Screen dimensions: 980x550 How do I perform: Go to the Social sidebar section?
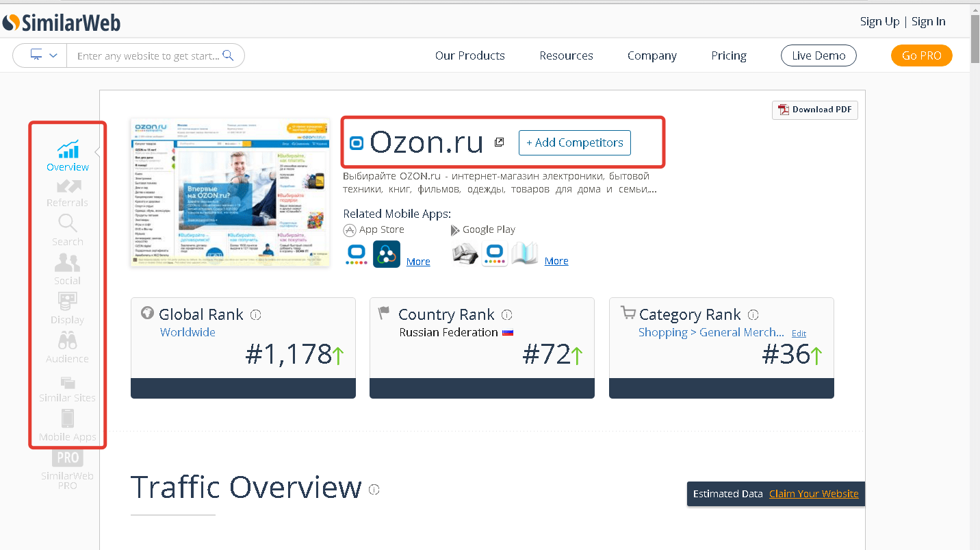pos(68,268)
